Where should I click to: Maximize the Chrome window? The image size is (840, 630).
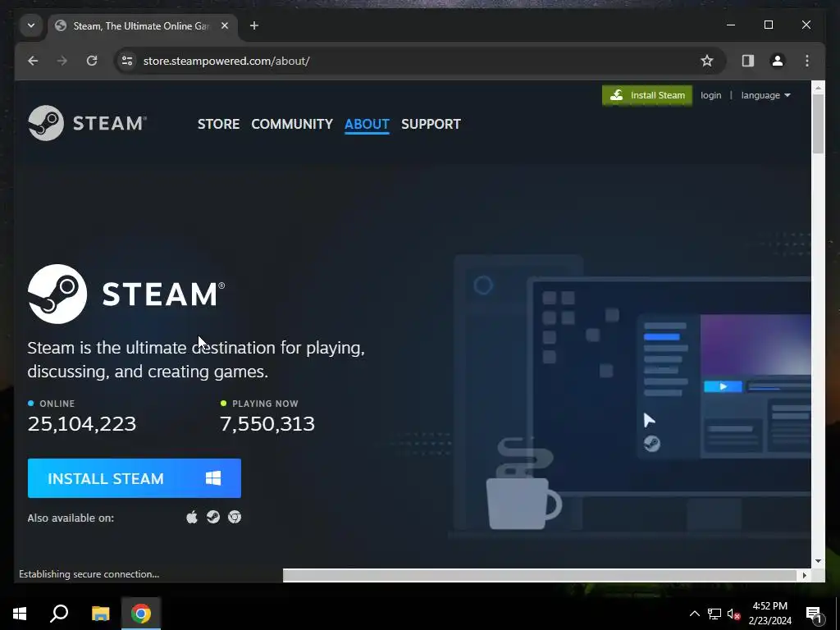(x=769, y=25)
